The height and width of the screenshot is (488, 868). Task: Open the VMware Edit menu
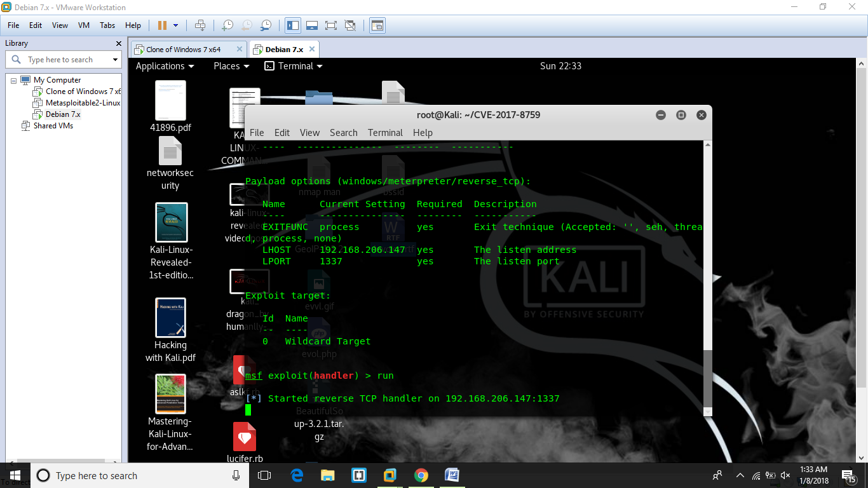coord(36,25)
